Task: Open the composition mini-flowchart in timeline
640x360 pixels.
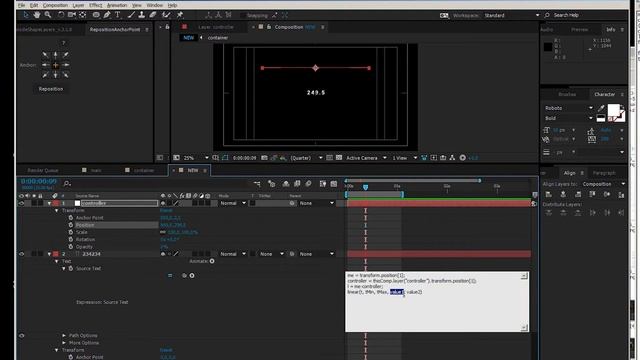Action: [257, 184]
